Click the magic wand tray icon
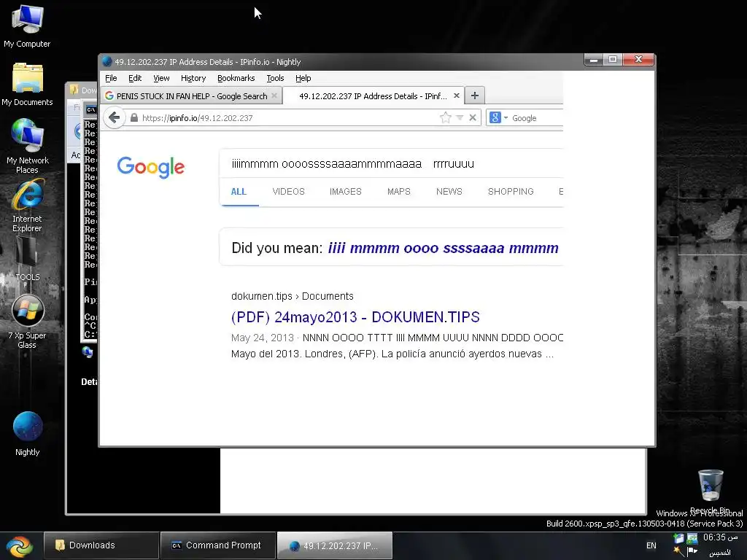The image size is (747, 560). click(678, 551)
